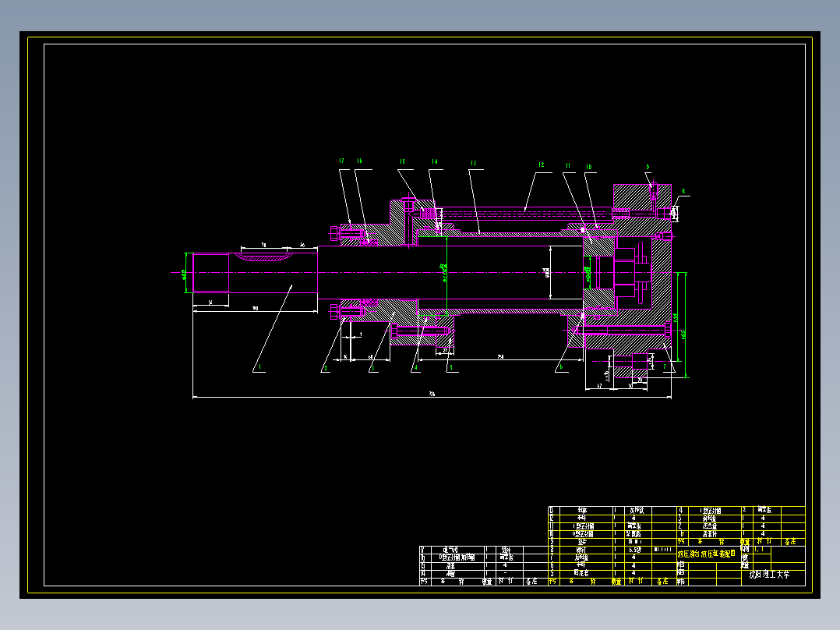Select the green vertical diameter dimension at cylinder center

[443, 273]
